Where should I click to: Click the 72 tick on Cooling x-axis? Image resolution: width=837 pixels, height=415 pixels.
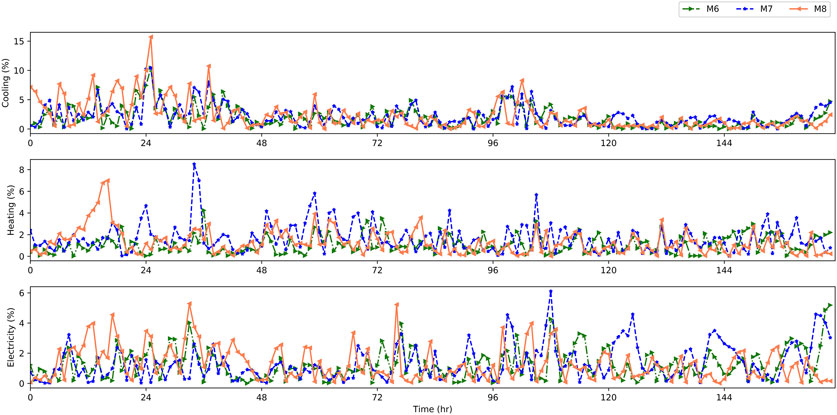coord(377,143)
